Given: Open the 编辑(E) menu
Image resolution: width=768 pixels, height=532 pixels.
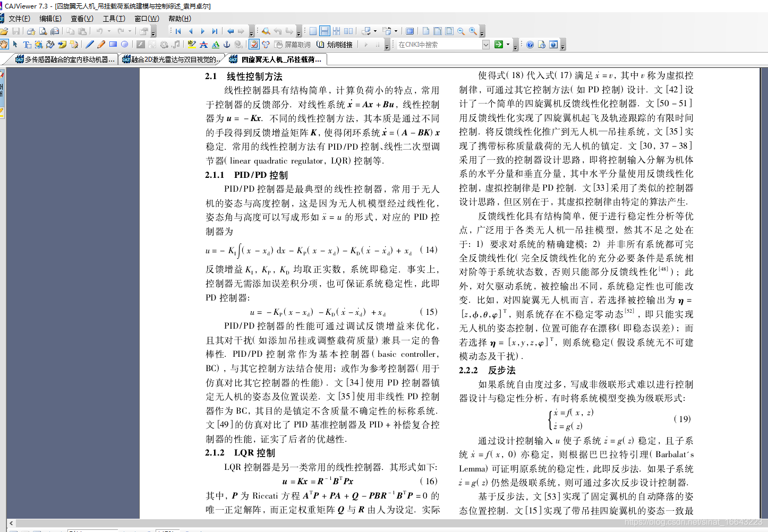Looking at the screenshot, I should click(50, 19).
